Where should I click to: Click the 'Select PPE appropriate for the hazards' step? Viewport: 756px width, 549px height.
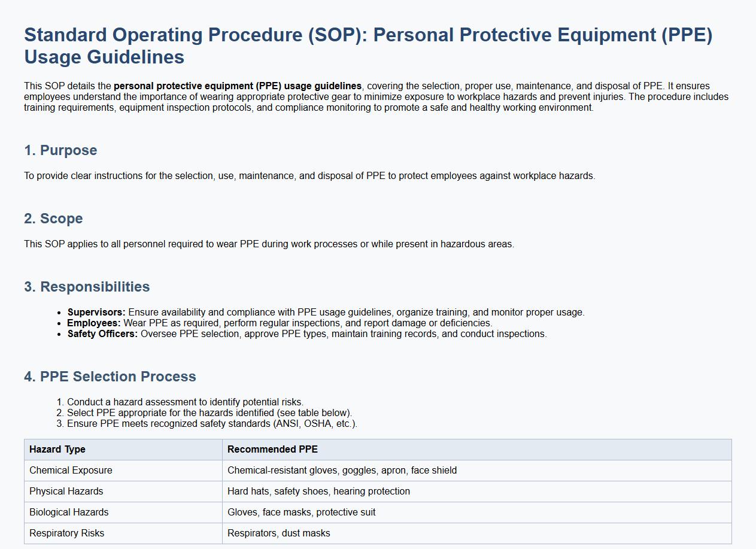pos(210,413)
